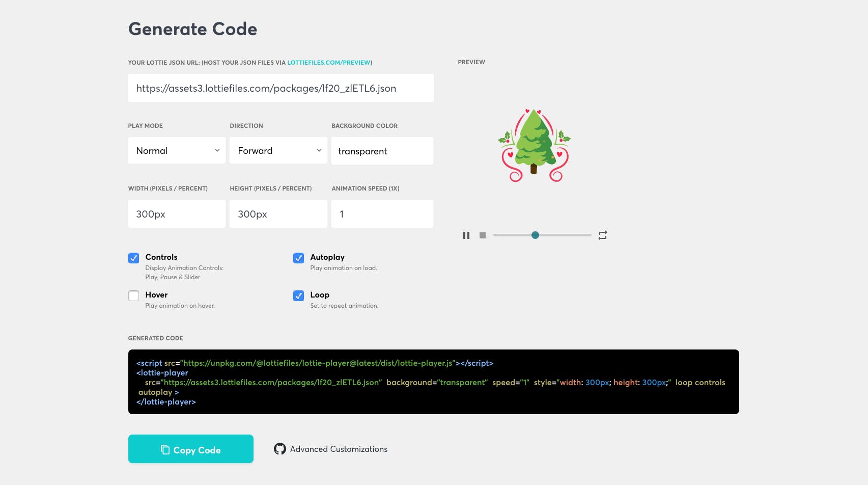Click the Christmas tree animation preview
Image resolution: width=868 pixels, height=485 pixels.
534,145
